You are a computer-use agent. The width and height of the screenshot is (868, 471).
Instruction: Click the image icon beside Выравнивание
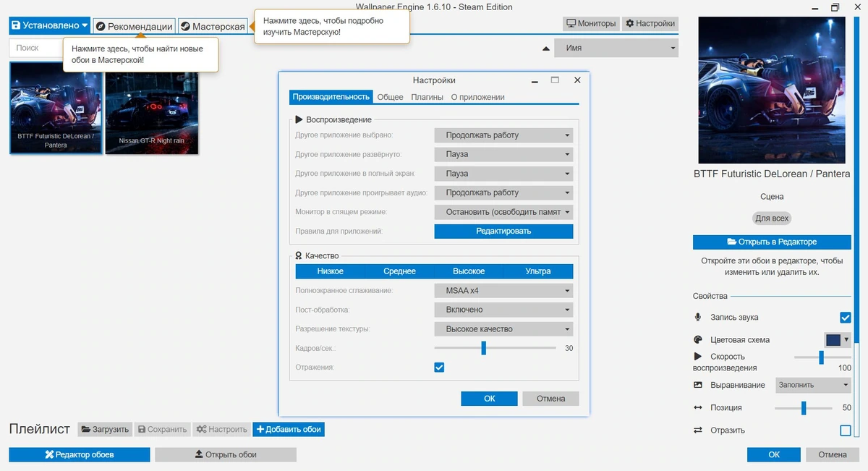(x=698, y=386)
